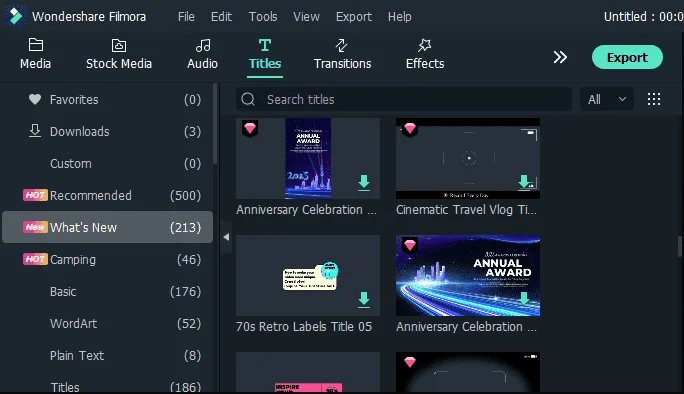This screenshot has height=394, width=684.
Task: Click the Favorites heart icon
Action: click(x=35, y=99)
